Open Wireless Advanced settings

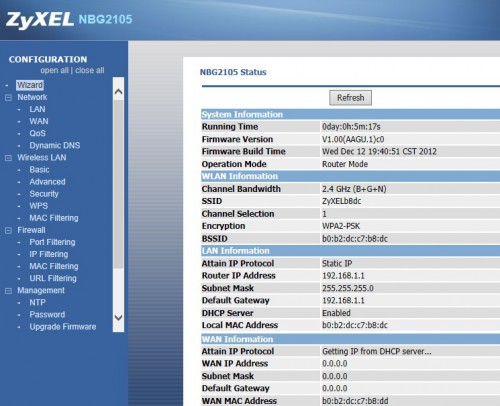coord(47,182)
